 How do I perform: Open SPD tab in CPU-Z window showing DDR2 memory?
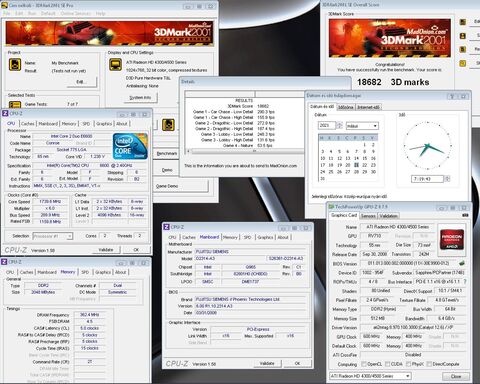point(85,272)
